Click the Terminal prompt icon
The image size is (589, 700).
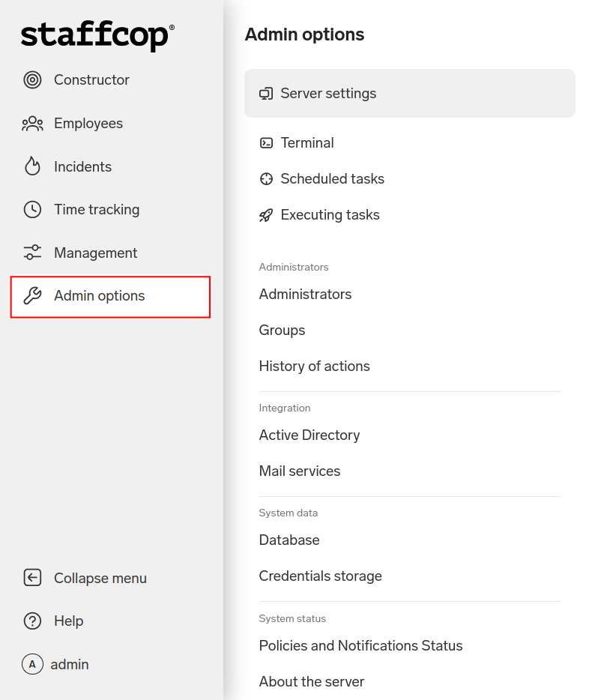(266, 143)
